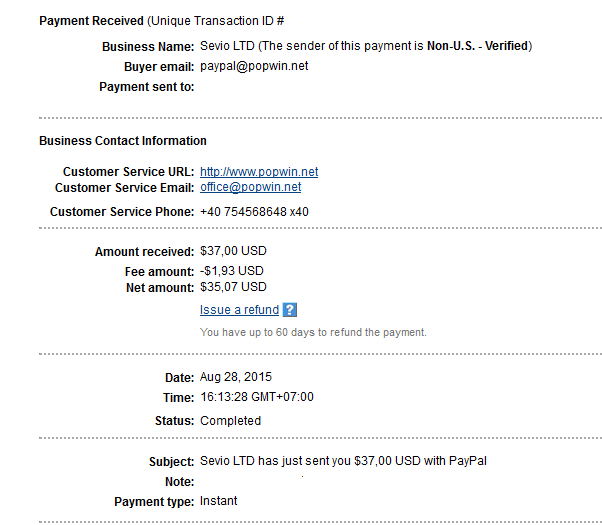Viewport: 602px width, 525px height.
Task: Click the Instant payment type value
Action: point(218,501)
